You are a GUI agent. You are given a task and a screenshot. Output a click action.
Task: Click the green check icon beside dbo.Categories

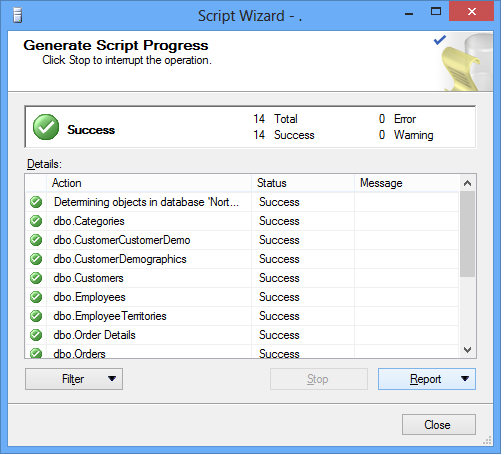point(36,221)
